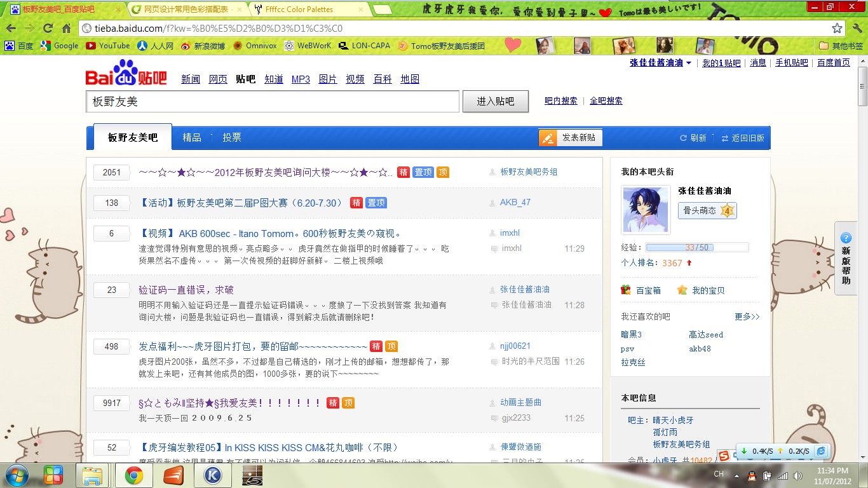The image size is (868, 488).
Task: Open 地图 navigation link
Action: pos(410,79)
